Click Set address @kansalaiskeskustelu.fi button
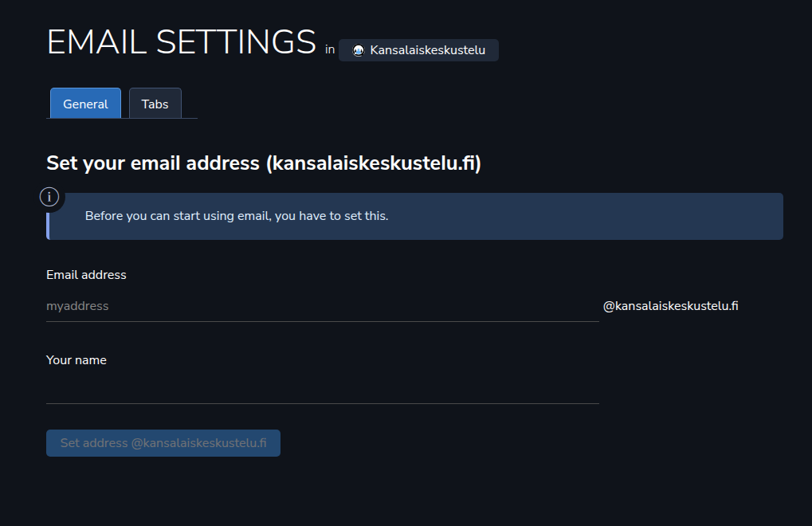The image size is (812, 526). (x=163, y=443)
